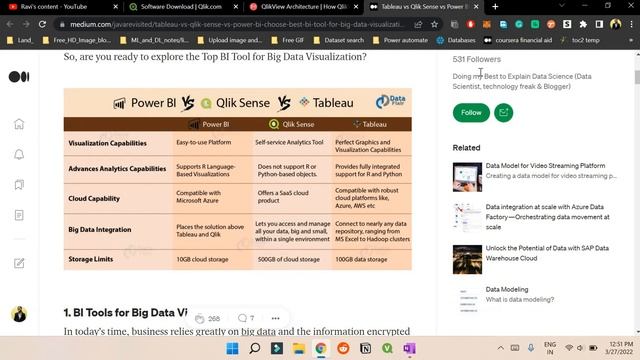
Task: Open Data Modeling related article
Action: (x=507, y=289)
